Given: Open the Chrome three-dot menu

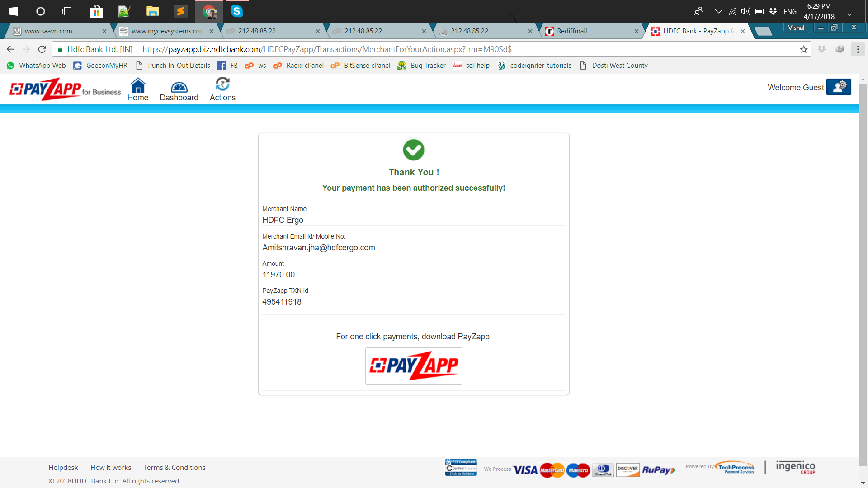Looking at the screenshot, I should point(858,49).
